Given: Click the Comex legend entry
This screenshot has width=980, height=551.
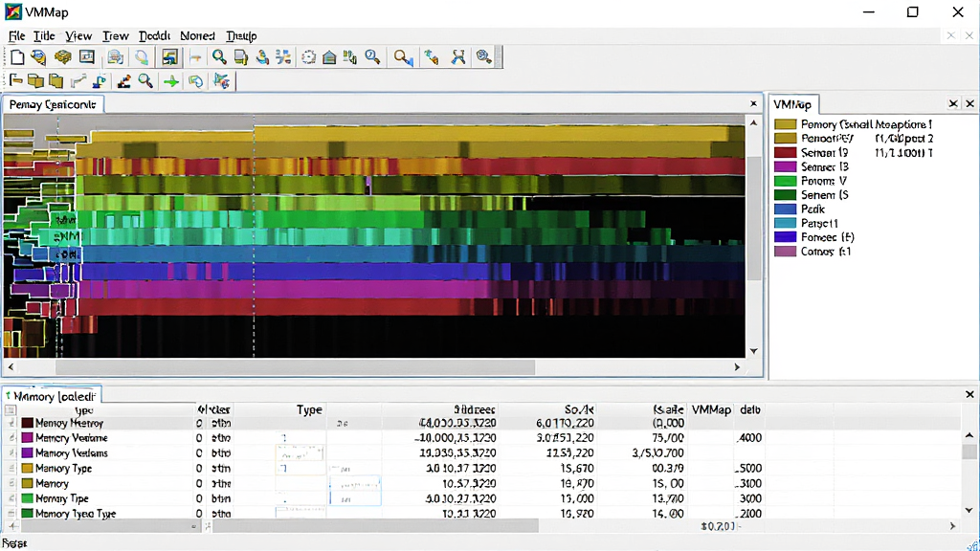Looking at the screenshot, I should 826,252.
